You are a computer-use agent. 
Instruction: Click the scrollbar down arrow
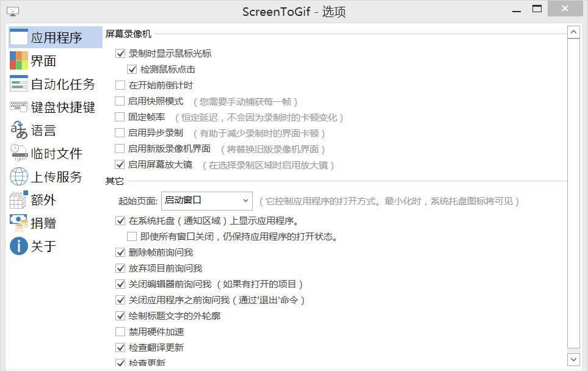[573, 359]
